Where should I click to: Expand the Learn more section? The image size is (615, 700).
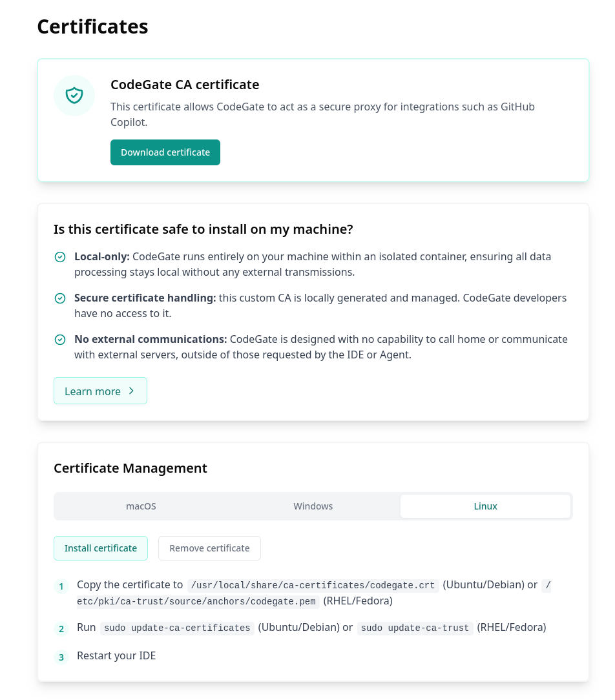(100, 391)
